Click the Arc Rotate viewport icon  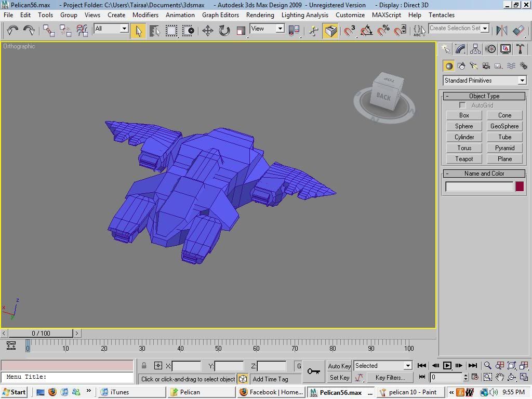(512, 377)
